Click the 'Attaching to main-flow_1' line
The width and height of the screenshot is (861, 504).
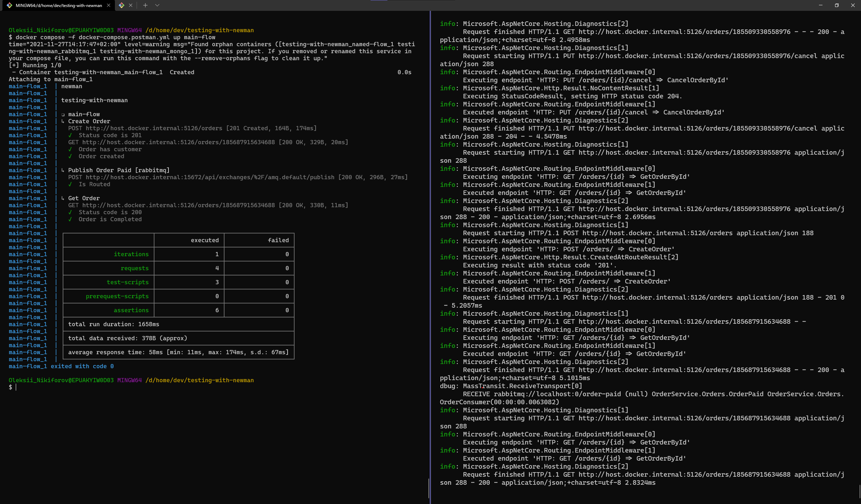[x=50, y=79]
